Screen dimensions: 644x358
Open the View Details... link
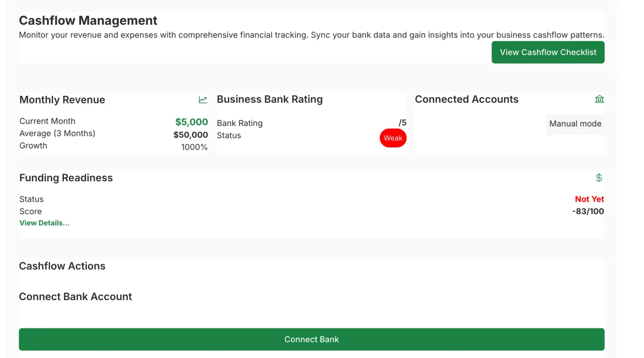coord(45,223)
